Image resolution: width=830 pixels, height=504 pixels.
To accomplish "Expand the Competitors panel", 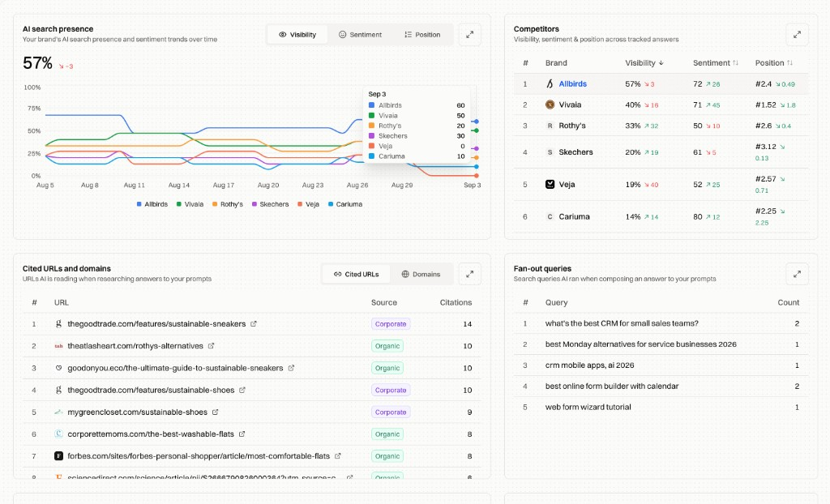I will coord(797,35).
